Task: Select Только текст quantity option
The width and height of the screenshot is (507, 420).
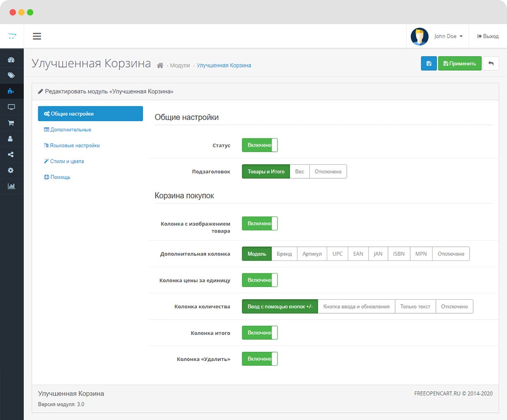Action: point(415,306)
